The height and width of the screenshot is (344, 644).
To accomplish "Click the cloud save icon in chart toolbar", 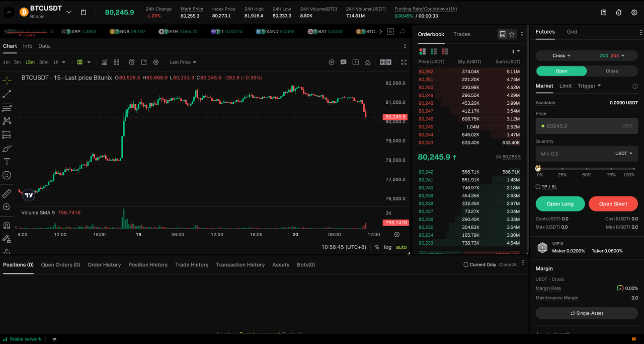I will point(368,62).
